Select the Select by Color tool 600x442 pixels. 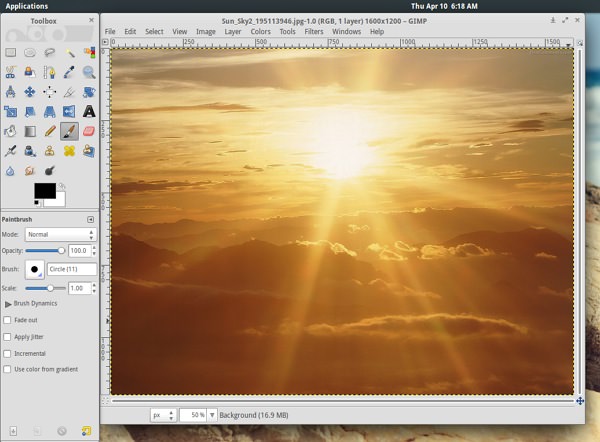pyautogui.click(x=89, y=52)
